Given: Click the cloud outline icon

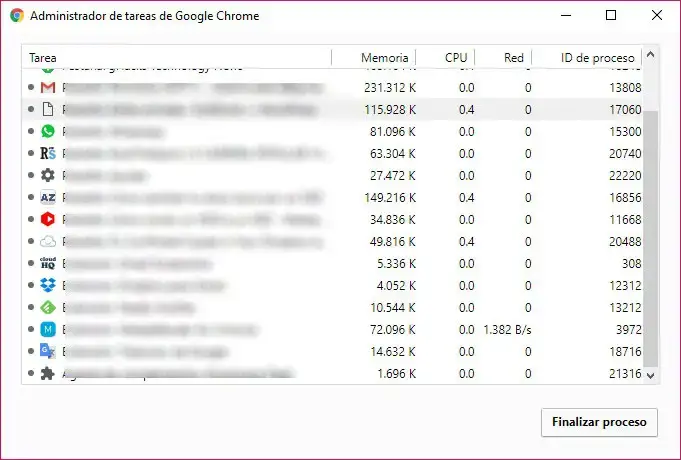Looking at the screenshot, I should 48,242.
